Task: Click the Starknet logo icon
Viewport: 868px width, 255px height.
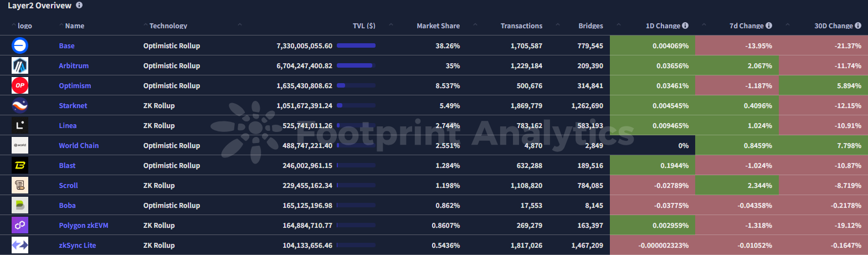Action: 20,106
